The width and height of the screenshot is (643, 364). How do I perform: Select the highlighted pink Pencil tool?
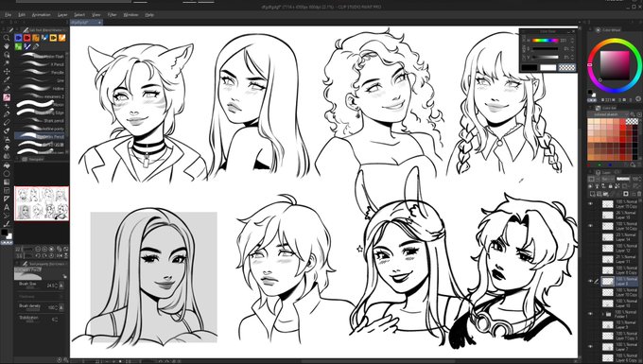click(x=7, y=97)
